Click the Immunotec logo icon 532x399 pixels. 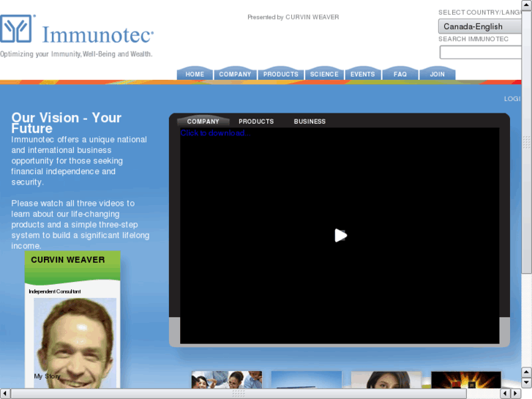click(x=17, y=29)
